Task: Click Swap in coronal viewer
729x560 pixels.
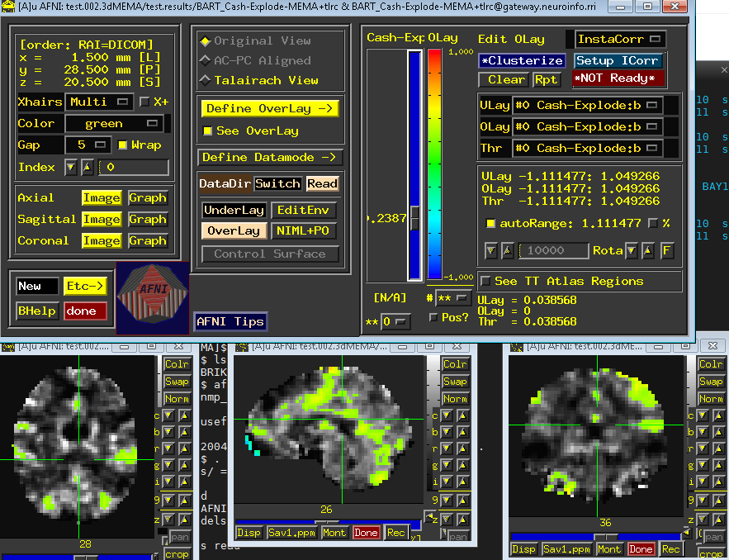Action: click(711, 382)
